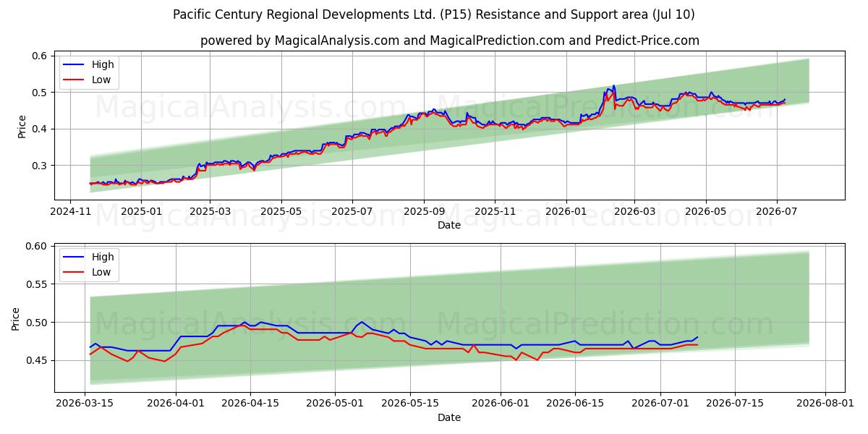Click the February 2026 price spike peak in top chart
This screenshot has width=868, height=434.
tap(613, 85)
